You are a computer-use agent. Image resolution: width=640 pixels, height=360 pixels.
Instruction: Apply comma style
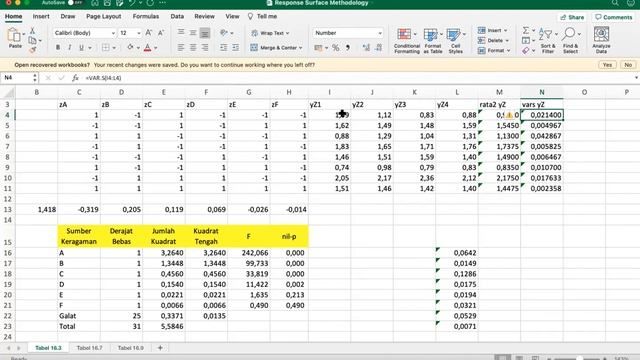point(348,48)
